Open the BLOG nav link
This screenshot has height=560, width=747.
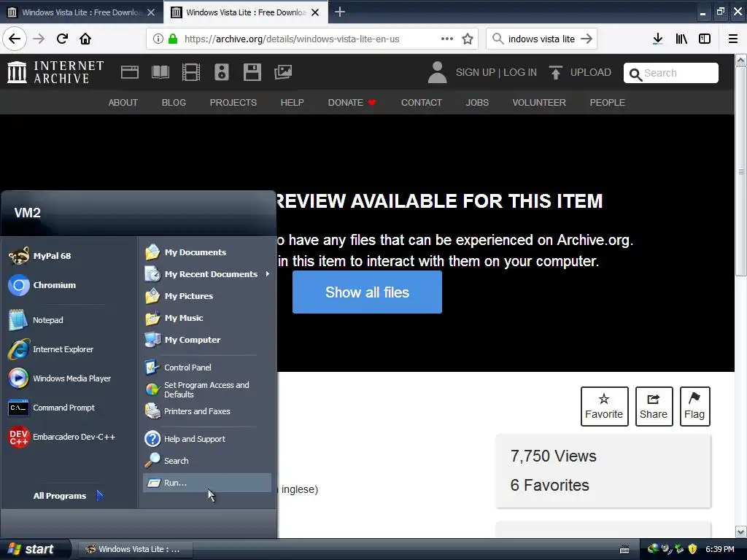pyautogui.click(x=174, y=102)
